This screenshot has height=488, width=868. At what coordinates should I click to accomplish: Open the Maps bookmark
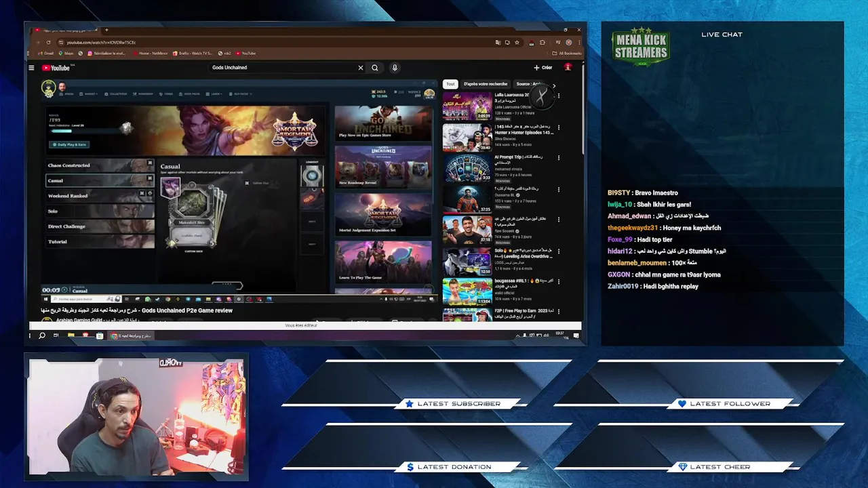click(64, 53)
